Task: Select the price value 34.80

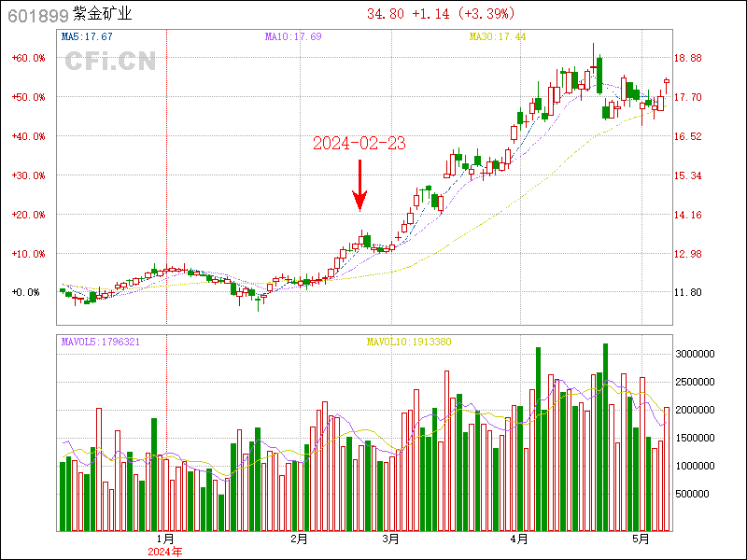Action: tap(386, 14)
